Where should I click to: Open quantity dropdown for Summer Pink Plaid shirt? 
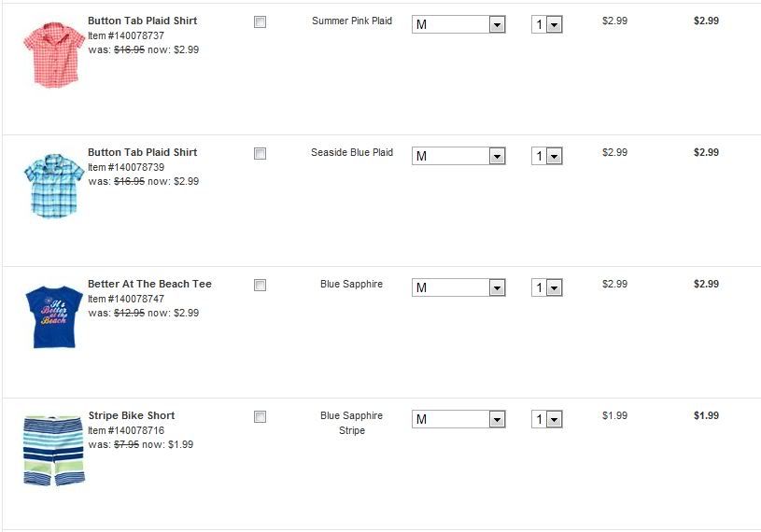point(546,25)
